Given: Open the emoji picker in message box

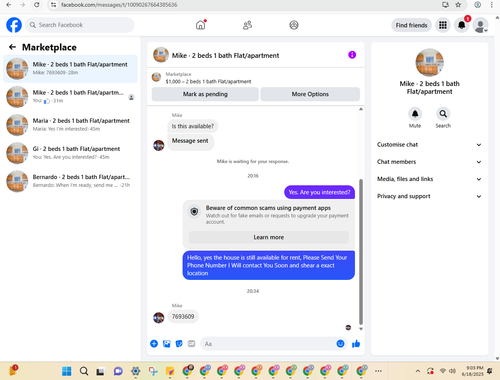Looking at the screenshot, I should [x=340, y=344].
